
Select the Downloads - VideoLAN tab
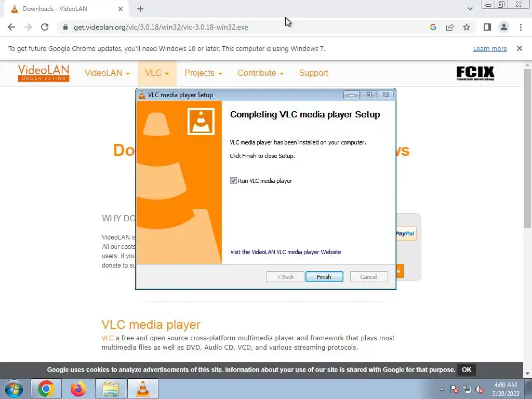pyautogui.click(x=65, y=9)
